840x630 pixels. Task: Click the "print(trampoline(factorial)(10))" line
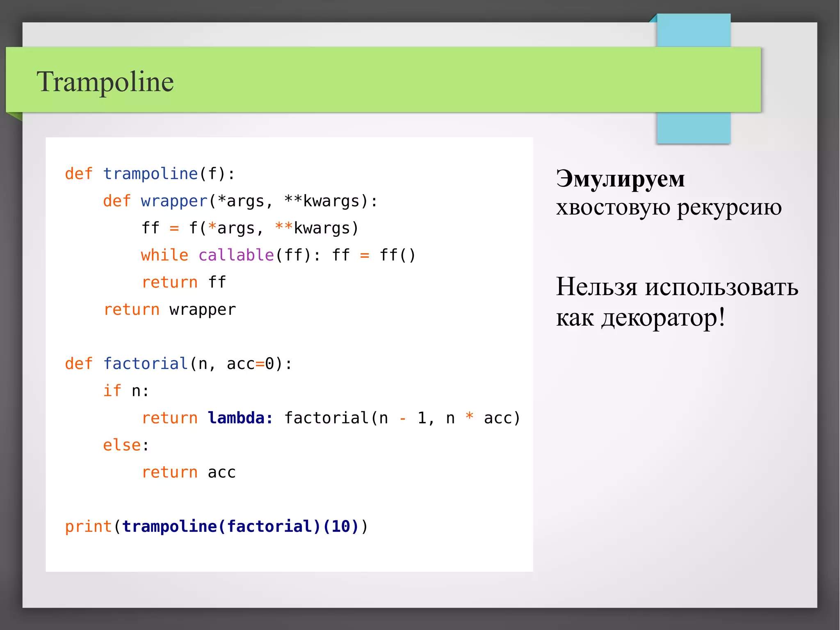pos(217,526)
